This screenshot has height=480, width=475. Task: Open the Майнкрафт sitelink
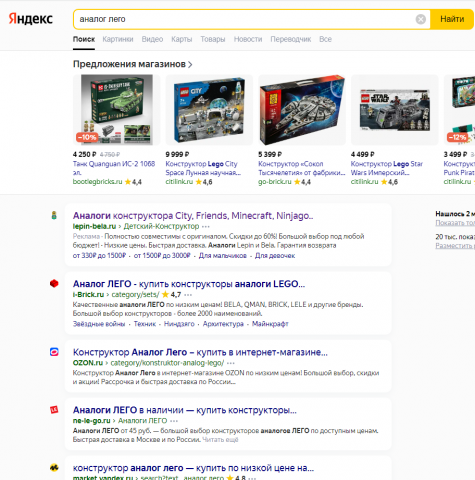click(x=270, y=324)
